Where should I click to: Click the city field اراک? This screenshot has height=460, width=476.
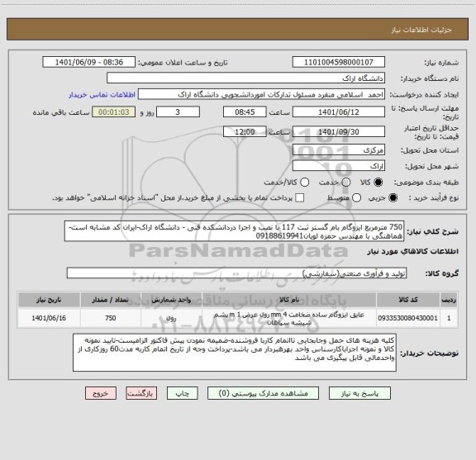[339, 166]
